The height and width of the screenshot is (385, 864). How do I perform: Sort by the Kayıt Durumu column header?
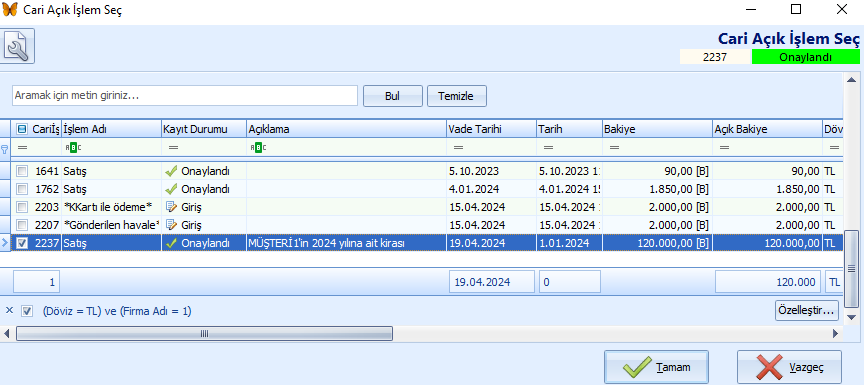coord(204,129)
